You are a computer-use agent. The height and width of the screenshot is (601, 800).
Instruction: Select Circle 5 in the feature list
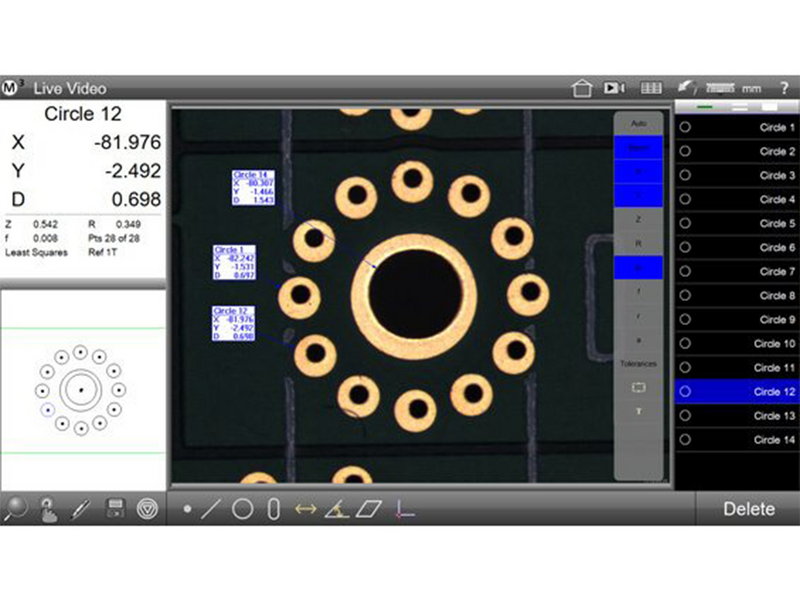735,224
